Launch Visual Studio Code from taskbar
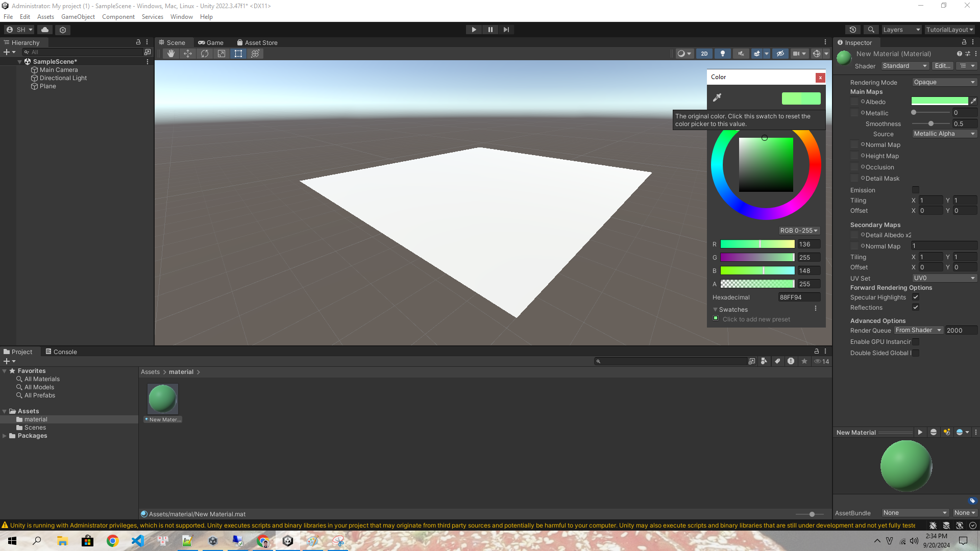The width and height of the screenshot is (980, 551). pyautogui.click(x=137, y=541)
